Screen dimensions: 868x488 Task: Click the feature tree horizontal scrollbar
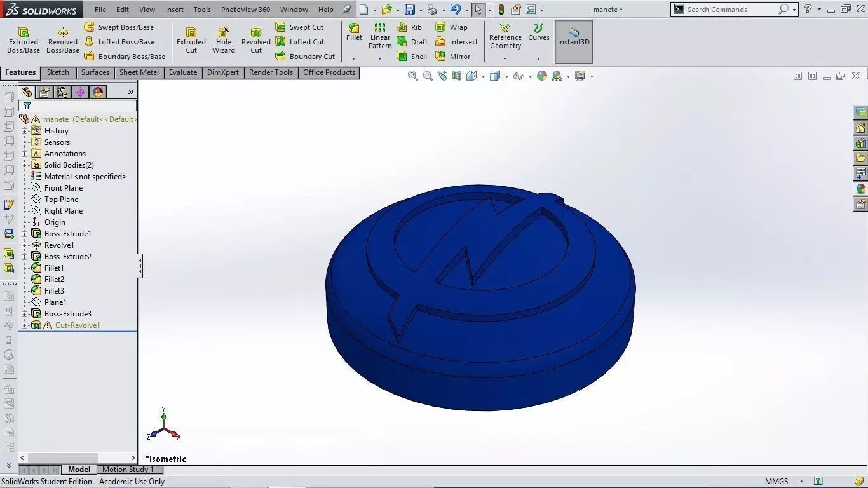pos(63,457)
